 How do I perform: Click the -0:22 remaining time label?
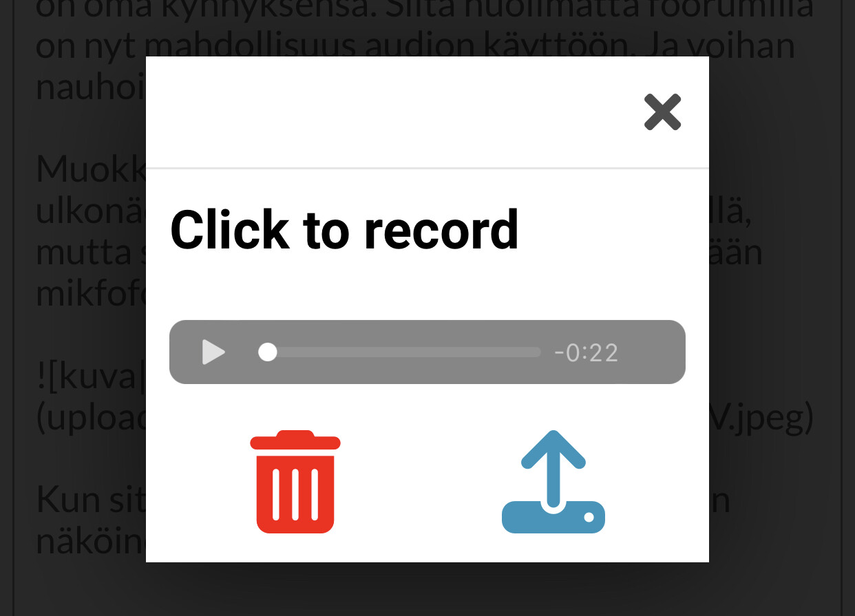point(587,353)
